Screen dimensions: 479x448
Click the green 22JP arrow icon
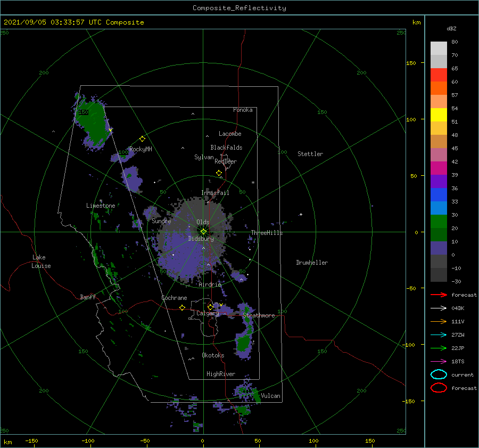pos(439,348)
